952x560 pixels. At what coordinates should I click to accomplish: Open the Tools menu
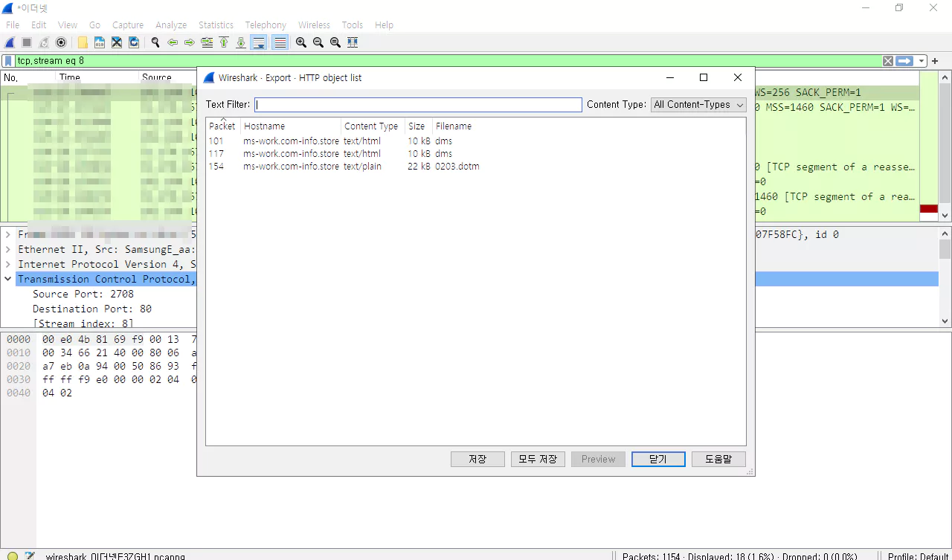point(353,25)
